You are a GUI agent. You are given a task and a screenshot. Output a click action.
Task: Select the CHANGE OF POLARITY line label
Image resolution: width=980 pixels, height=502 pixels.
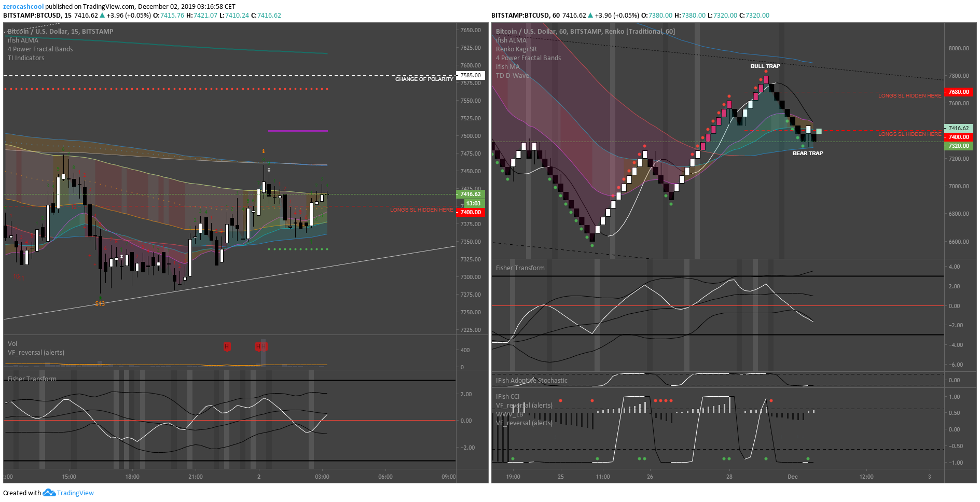pyautogui.click(x=424, y=79)
